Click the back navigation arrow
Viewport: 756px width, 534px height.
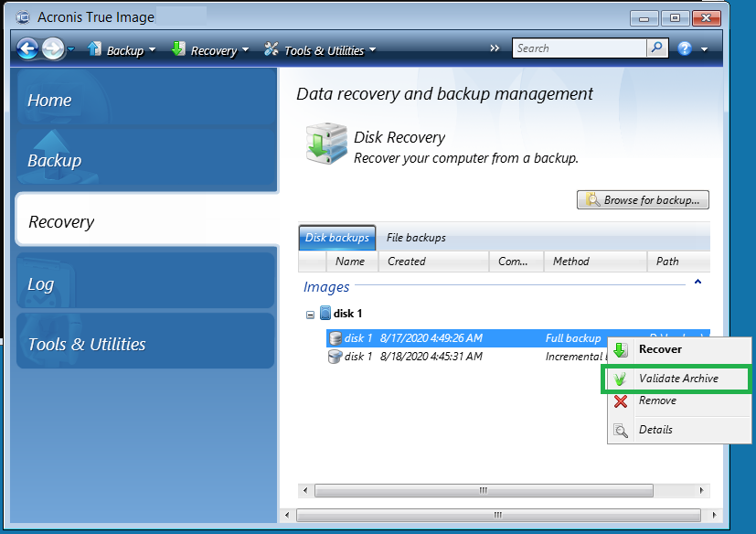coord(26,48)
